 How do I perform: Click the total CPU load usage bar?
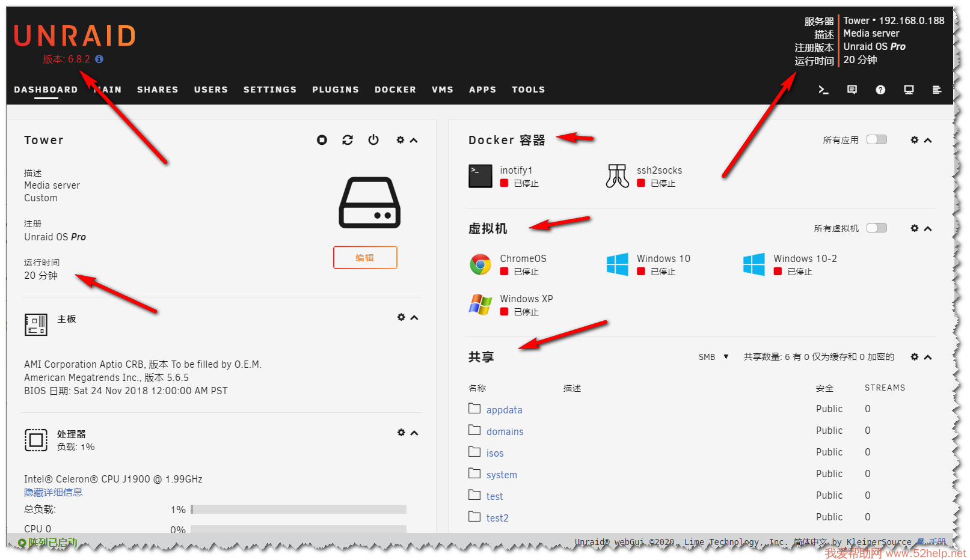pyautogui.click(x=298, y=510)
